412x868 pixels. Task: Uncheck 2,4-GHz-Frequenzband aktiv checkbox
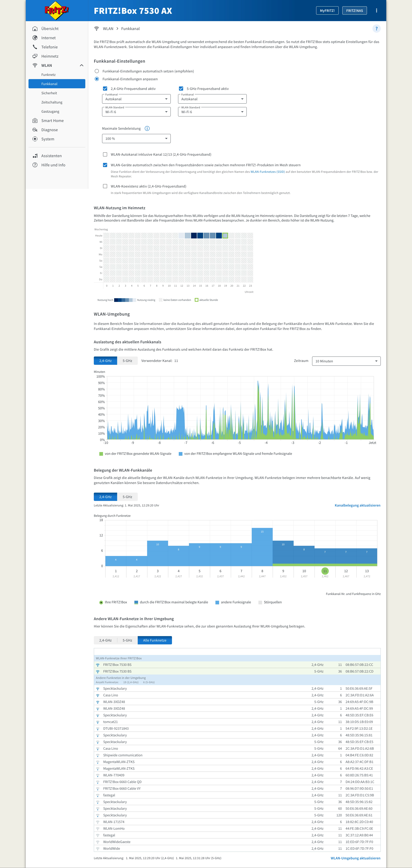click(105, 89)
